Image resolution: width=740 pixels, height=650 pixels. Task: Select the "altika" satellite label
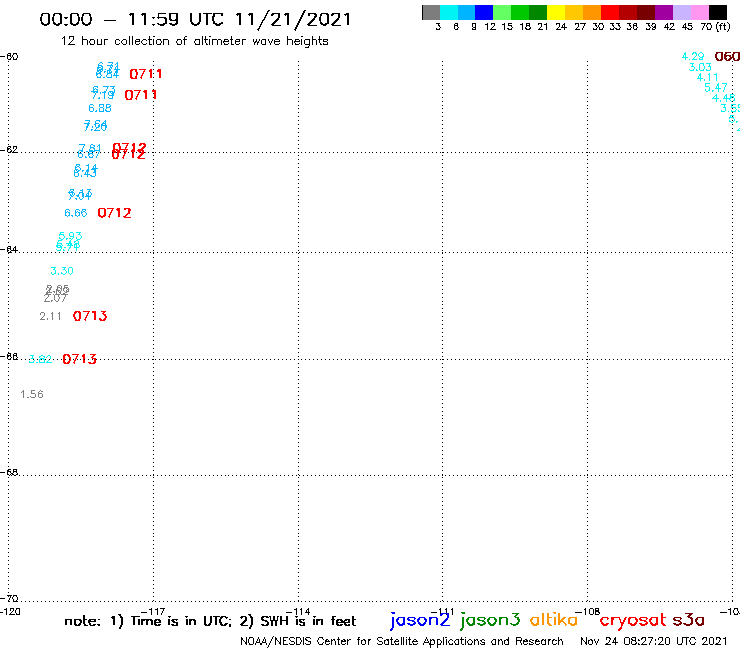pos(554,619)
